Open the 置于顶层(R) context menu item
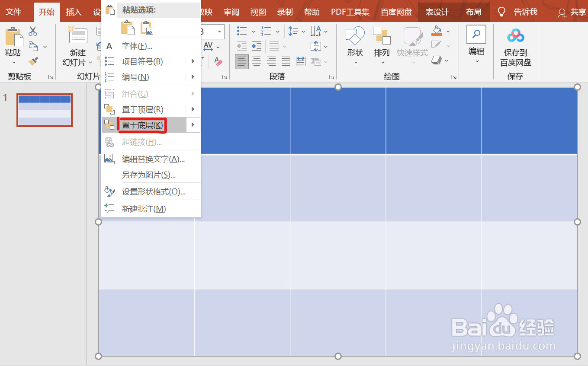Screen dimensions: 588x366 pyautogui.click(x=151, y=110)
